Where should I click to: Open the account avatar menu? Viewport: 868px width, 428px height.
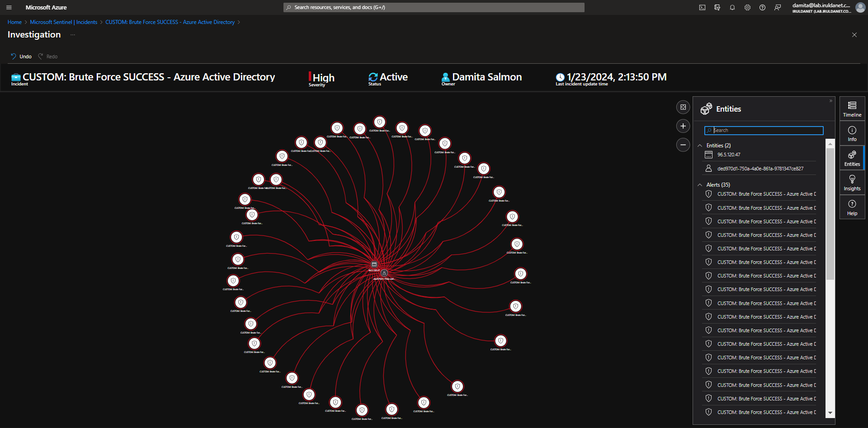860,7
